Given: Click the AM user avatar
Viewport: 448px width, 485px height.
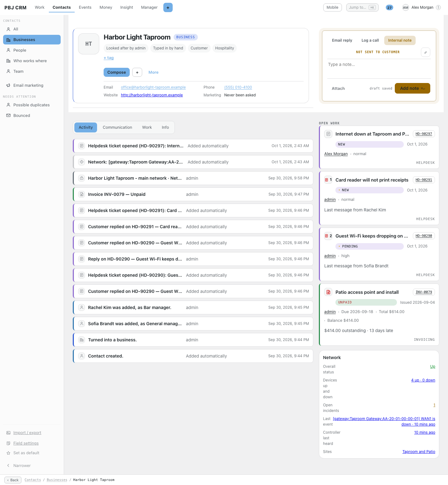Looking at the screenshot, I should tap(405, 7).
